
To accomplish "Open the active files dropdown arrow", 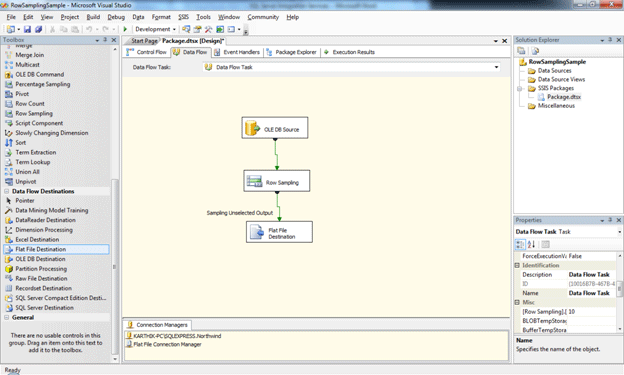I will coord(495,41).
